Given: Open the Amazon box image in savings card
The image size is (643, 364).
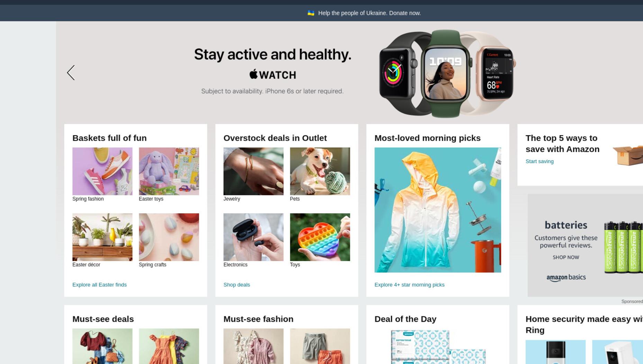Looking at the screenshot, I should pos(628,155).
